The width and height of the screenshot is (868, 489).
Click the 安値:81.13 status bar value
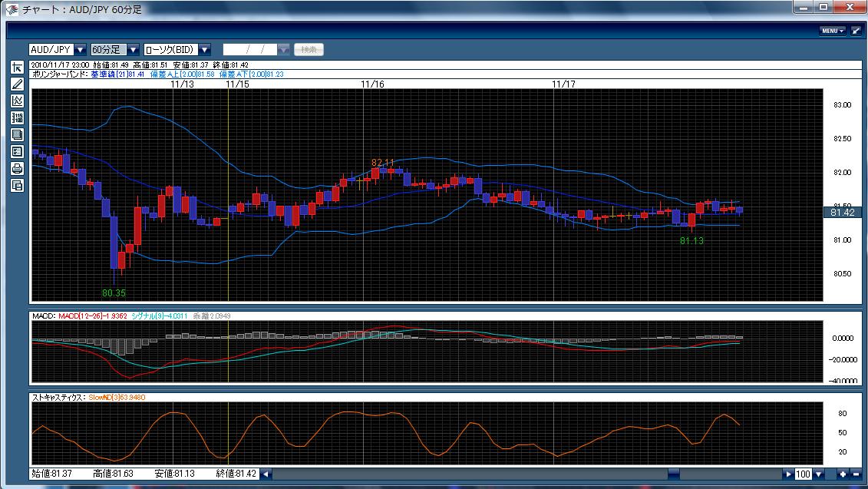point(174,474)
